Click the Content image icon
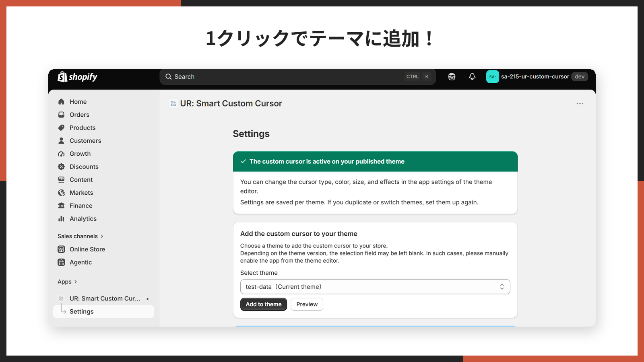Viewport: 644px width, 362px height. click(x=61, y=180)
